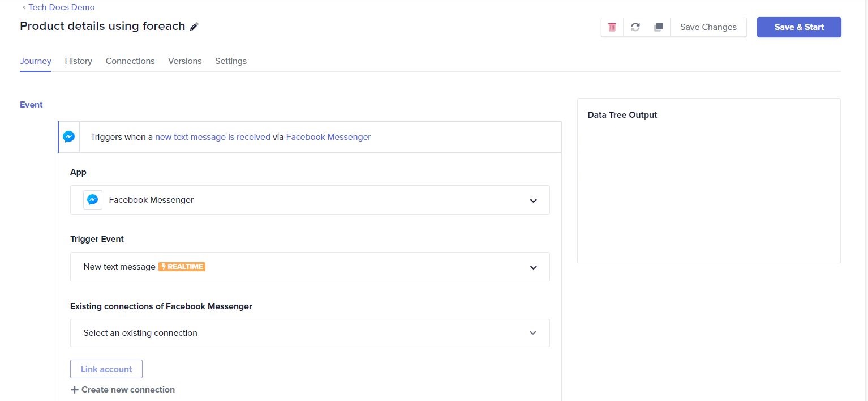Click the Save & Start button
This screenshot has height=401, width=868.
pyautogui.click(x=799, y=27)
